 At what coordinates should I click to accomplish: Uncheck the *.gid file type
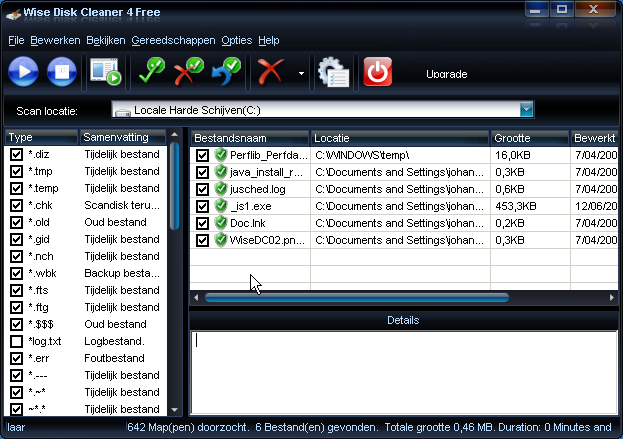point(16,239)
